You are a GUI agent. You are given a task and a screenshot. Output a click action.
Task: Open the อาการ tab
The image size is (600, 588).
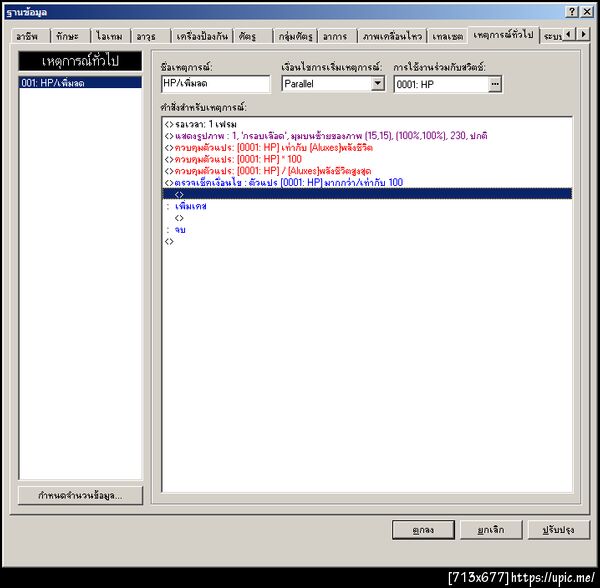(338, 36)
